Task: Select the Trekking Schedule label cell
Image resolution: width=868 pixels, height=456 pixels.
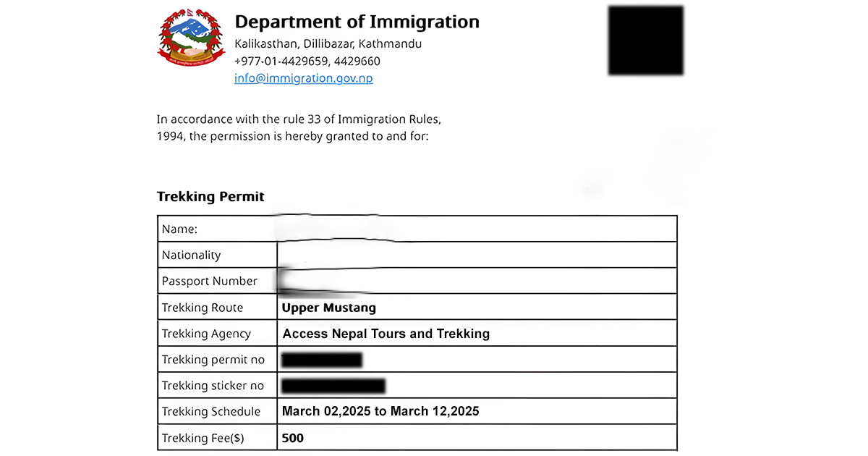Action: click(x=211, y=412)
